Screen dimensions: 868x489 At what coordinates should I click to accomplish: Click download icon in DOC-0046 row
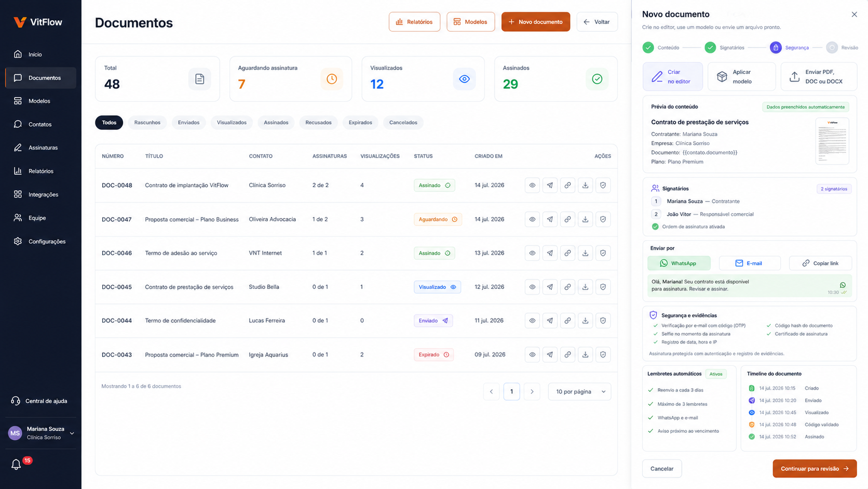[x=585, y=253]
